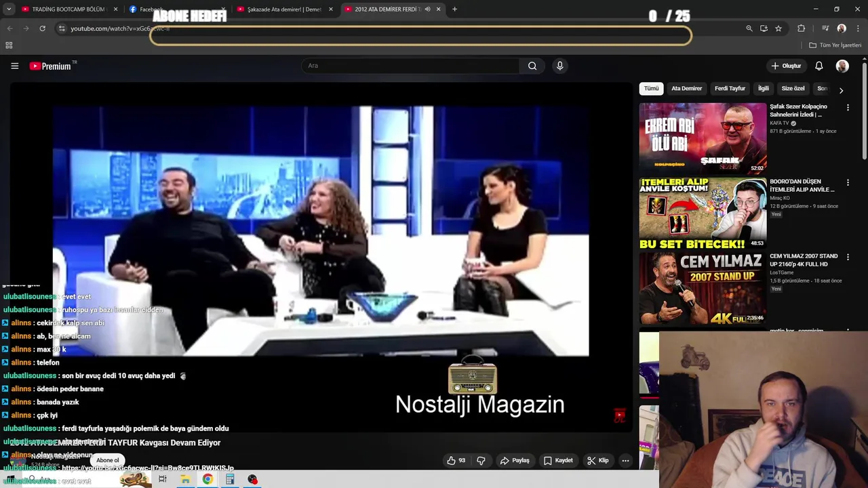Click Oluştur create button
The image size is (868, 488).
coord(787,66)
